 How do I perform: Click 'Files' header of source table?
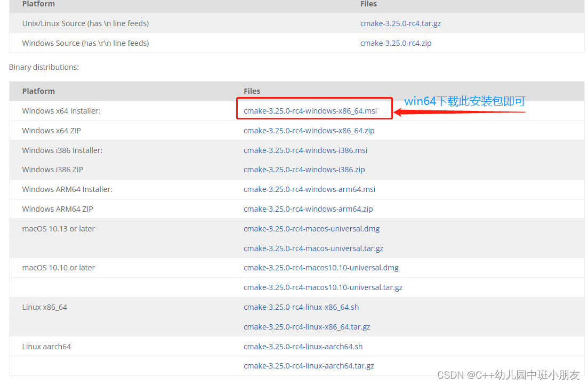[x=368, y=4]
